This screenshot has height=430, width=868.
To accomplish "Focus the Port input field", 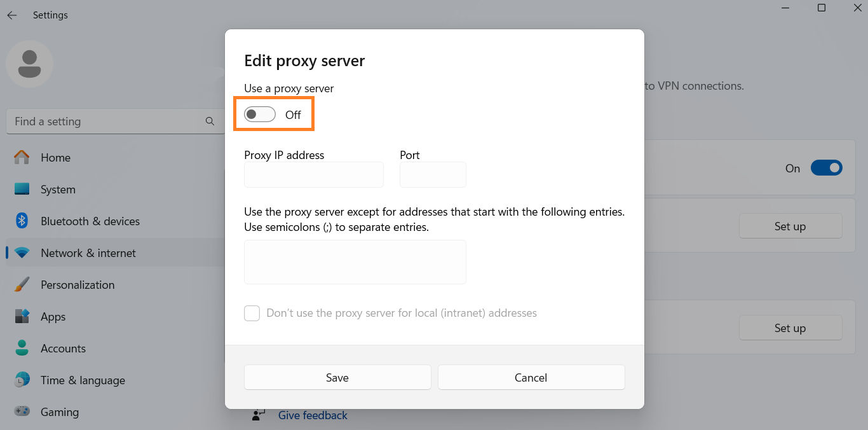I will tap(433, 174).
